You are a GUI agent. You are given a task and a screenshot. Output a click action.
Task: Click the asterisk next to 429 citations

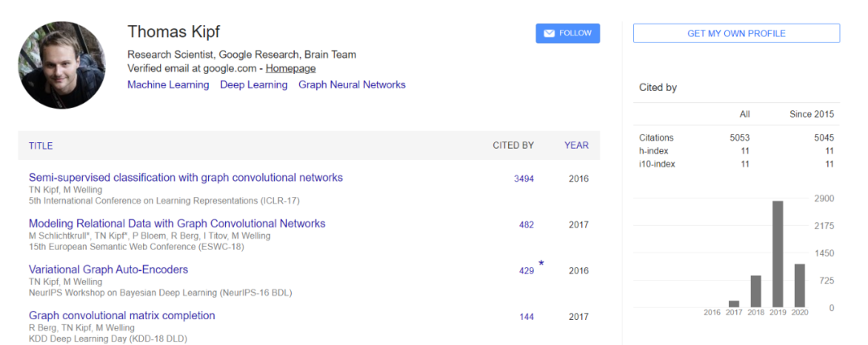(x=541, y=264)
